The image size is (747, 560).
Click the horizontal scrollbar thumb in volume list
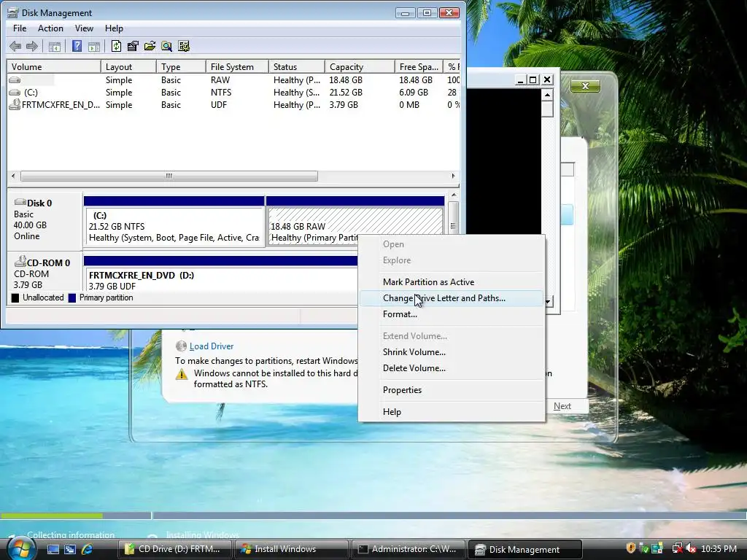pos(169,176)
